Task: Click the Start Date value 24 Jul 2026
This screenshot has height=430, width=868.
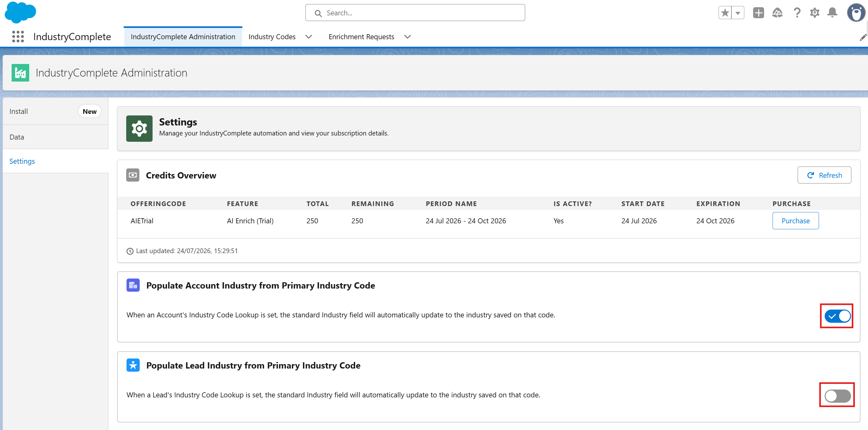Action: 639,221
